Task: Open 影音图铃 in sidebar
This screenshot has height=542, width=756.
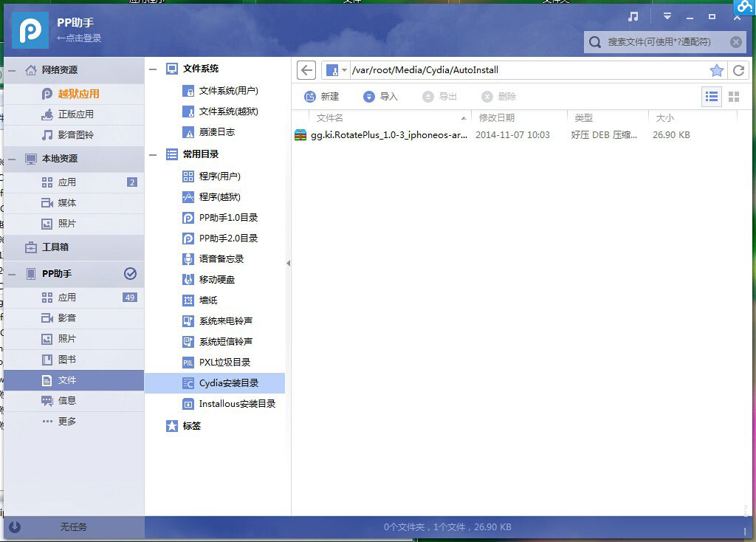Action: 74,135
